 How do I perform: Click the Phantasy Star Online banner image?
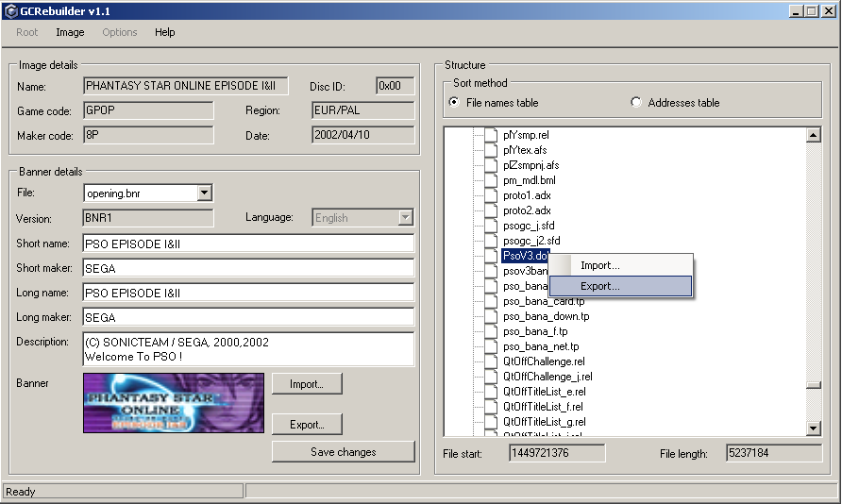(174, 403)
